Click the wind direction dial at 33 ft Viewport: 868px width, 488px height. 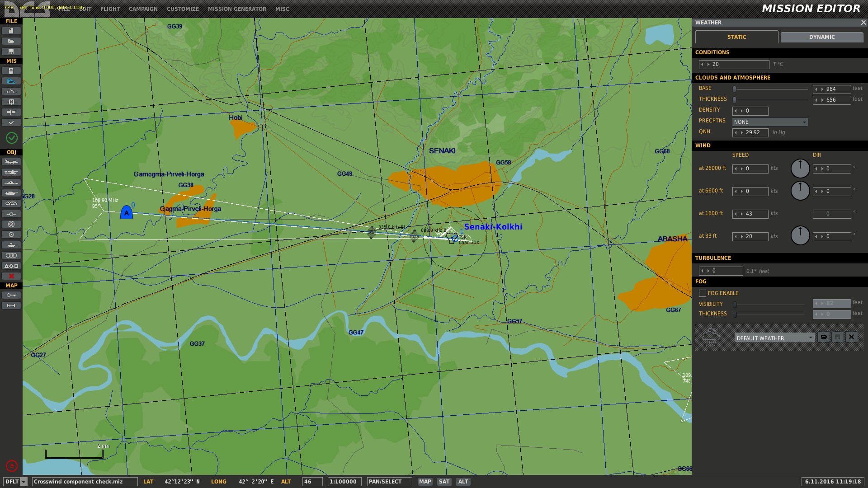coord(800,236)
